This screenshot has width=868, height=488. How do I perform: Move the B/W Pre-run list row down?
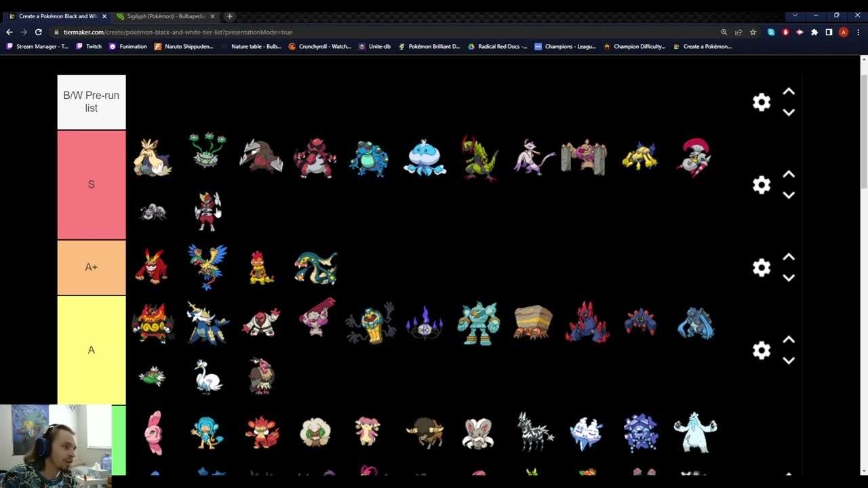coord(789,113)
